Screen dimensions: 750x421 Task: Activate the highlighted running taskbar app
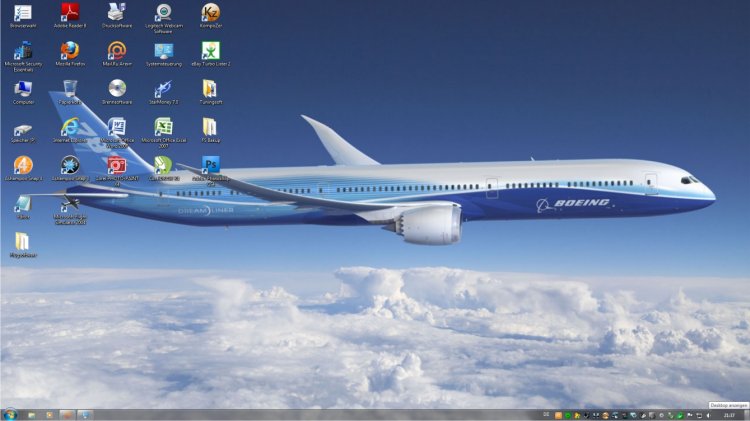(x=67, y=415)
